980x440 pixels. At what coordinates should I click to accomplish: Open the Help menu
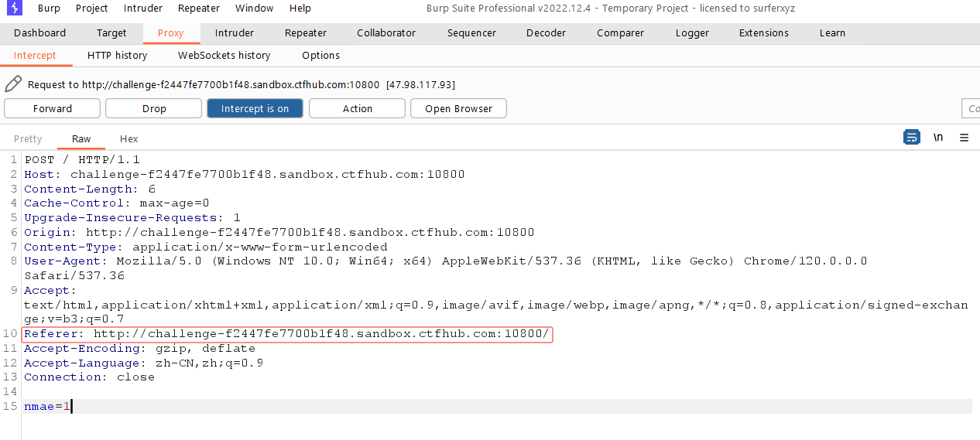(x=300, y=9)
